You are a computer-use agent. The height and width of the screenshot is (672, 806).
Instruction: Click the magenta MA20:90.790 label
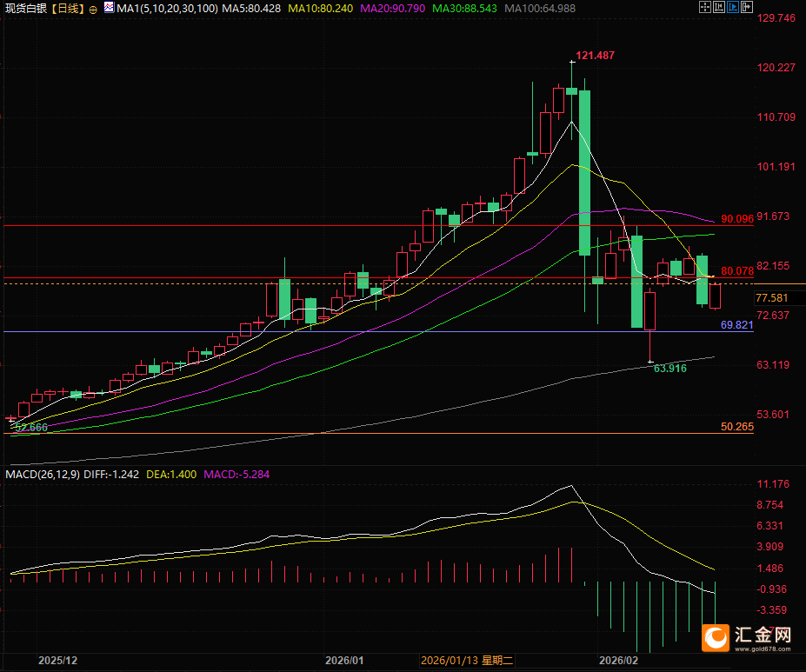point(393,8)
